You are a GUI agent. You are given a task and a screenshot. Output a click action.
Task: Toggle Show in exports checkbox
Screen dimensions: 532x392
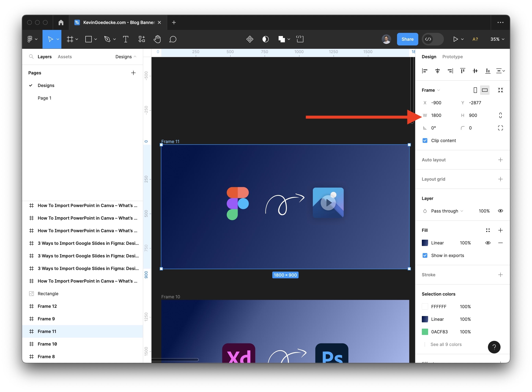click(425, 256)
